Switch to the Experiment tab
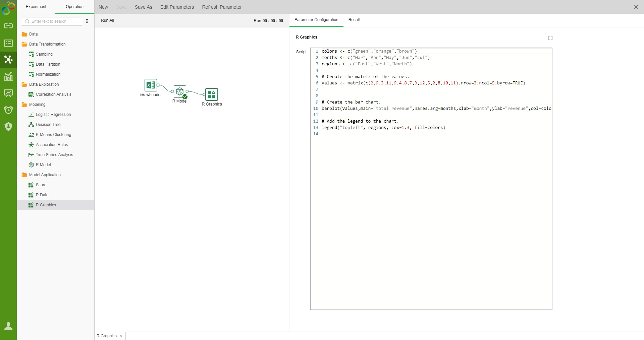 pos(36,7)
